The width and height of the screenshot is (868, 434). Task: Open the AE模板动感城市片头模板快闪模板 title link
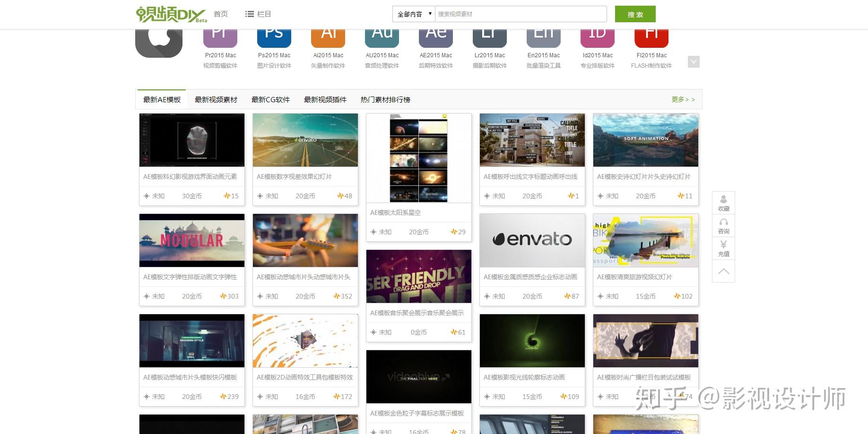coord(190,377)
